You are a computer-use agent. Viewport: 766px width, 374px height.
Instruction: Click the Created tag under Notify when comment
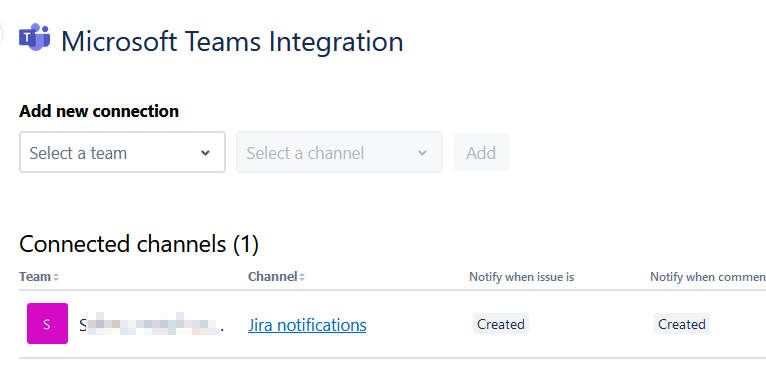[681, 324]
